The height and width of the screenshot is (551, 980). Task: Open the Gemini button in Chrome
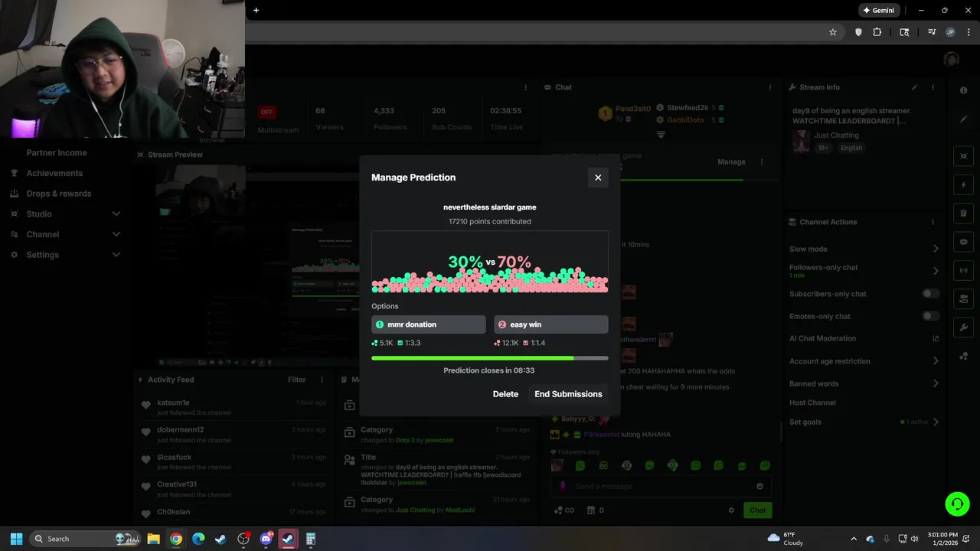point(878,11)
